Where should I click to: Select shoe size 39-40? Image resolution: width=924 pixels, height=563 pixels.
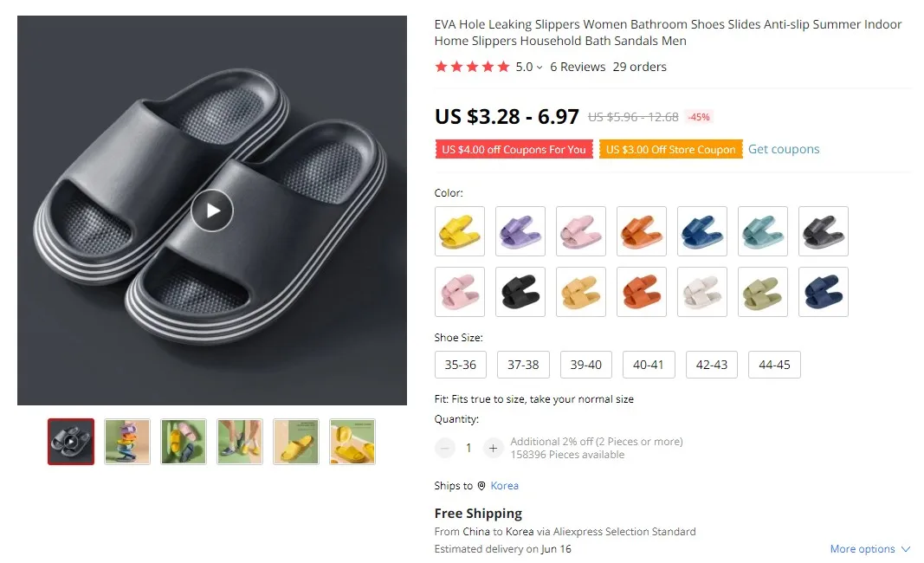[x=585, y=365]
